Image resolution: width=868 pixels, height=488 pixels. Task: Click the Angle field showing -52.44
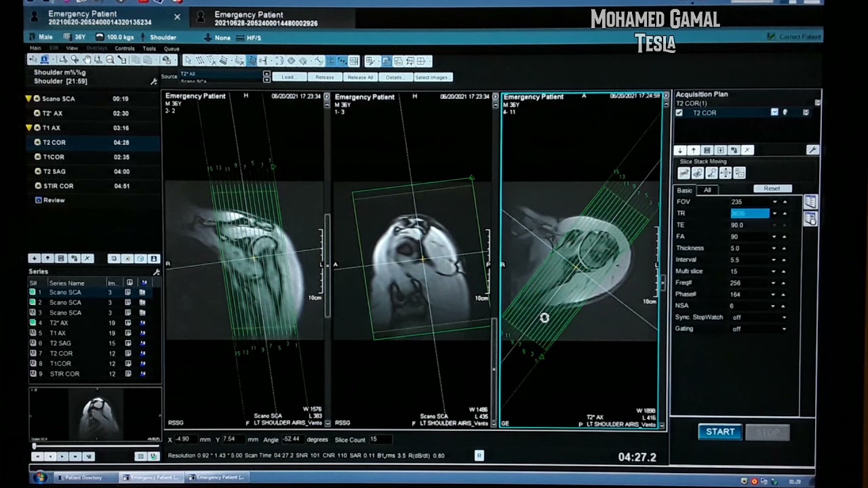coord(292,439)
